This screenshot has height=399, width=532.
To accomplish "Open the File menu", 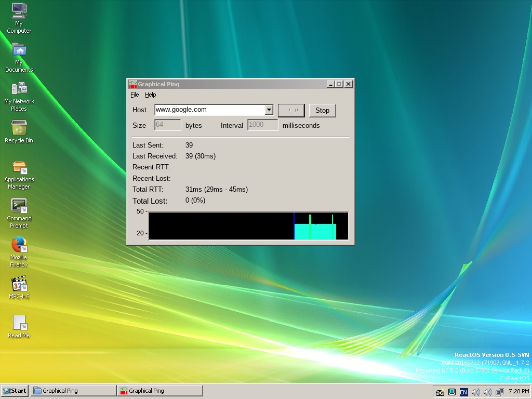I will pyautogui.click(x=135, y=95).
